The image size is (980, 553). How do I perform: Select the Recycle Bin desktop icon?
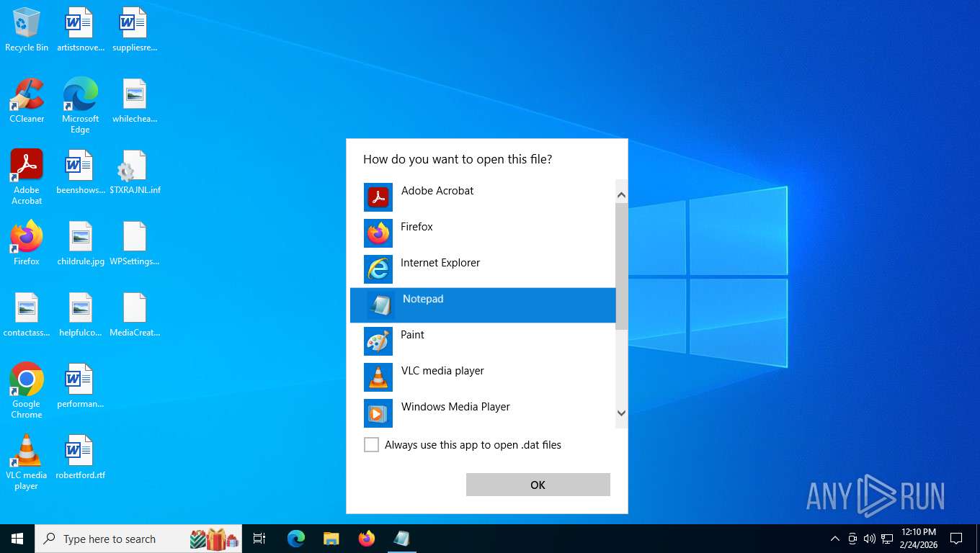[27, 30]
